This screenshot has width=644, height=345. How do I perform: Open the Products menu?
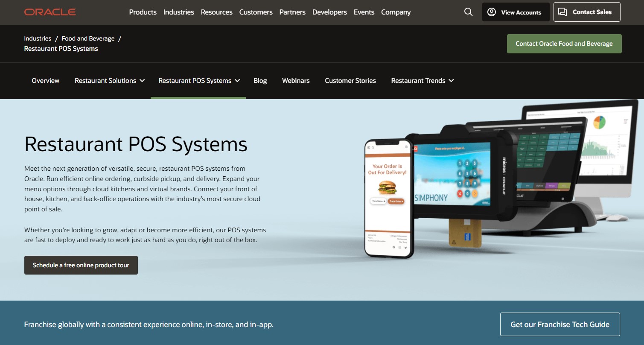[143, 12]
